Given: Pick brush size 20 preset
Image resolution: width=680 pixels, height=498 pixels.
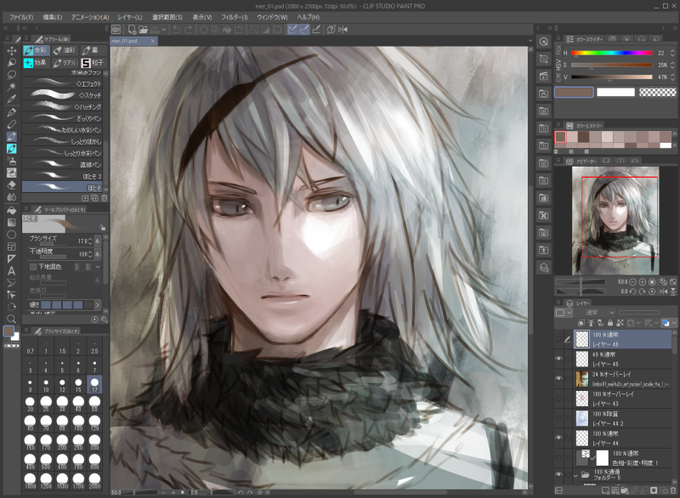Looking at the screenshot, I should (x=30, y=404).
